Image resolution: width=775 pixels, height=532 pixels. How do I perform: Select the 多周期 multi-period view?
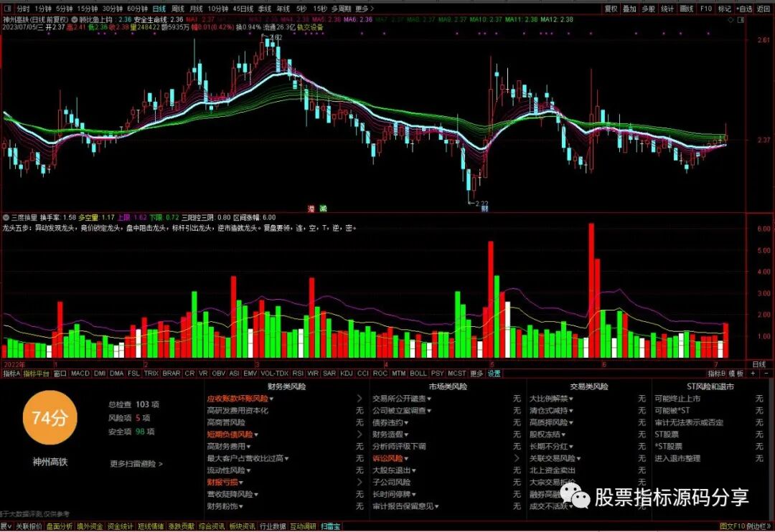click(x=341, y=9)
